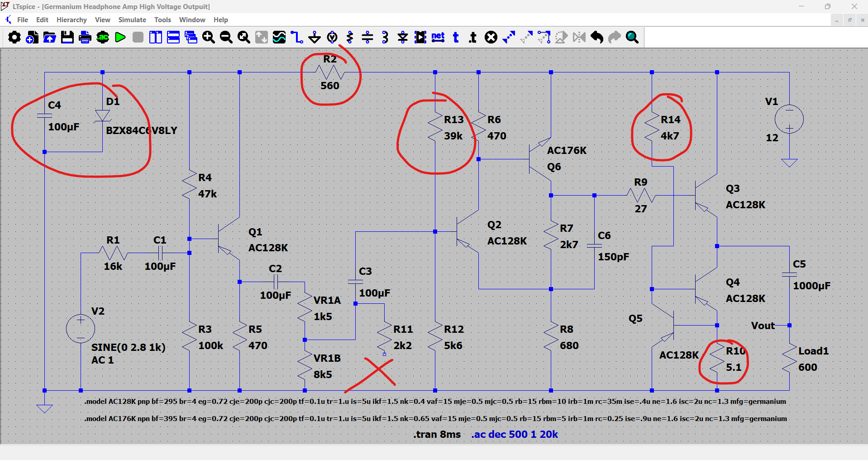Tile windows horizontally
The height and width of the screenshot is (460, 868).
coord(173,37)
